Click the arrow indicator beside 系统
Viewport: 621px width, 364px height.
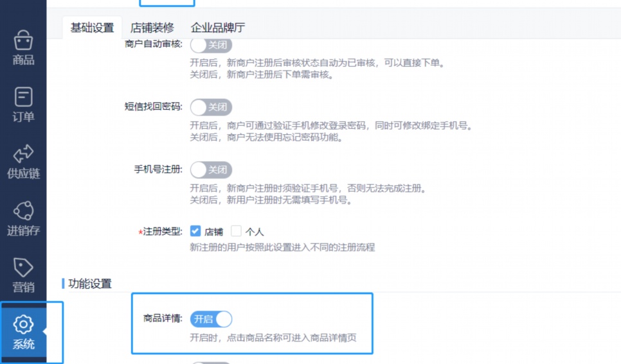(44, 333)
